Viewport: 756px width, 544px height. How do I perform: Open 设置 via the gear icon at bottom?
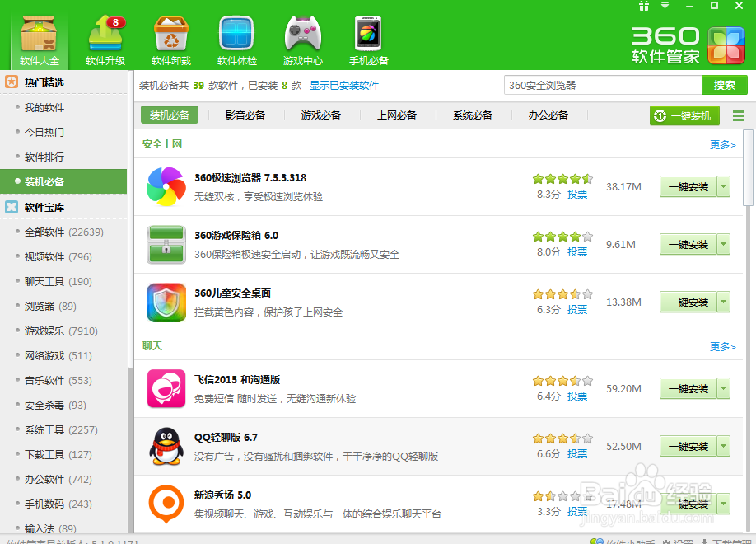tap(677, 540)
